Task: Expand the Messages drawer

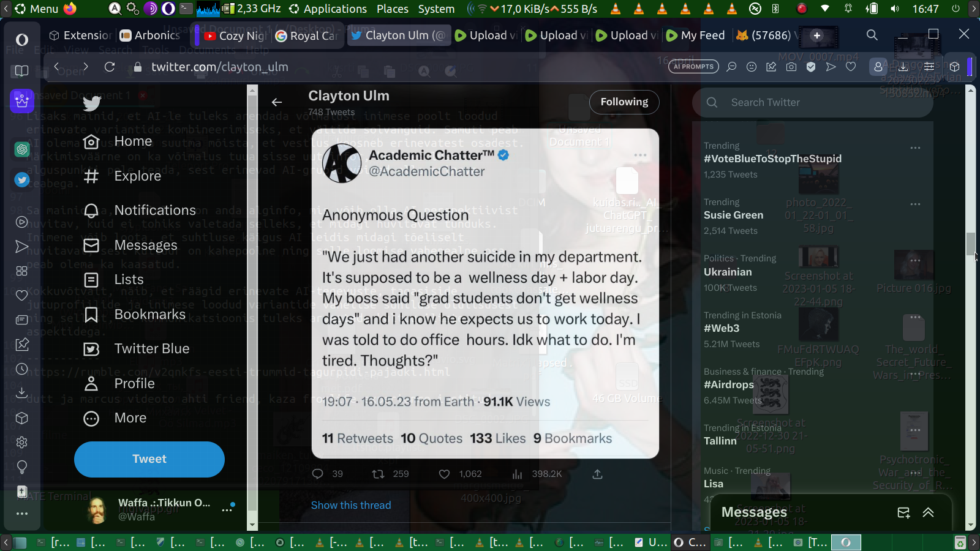Action: tap(929, 512)
